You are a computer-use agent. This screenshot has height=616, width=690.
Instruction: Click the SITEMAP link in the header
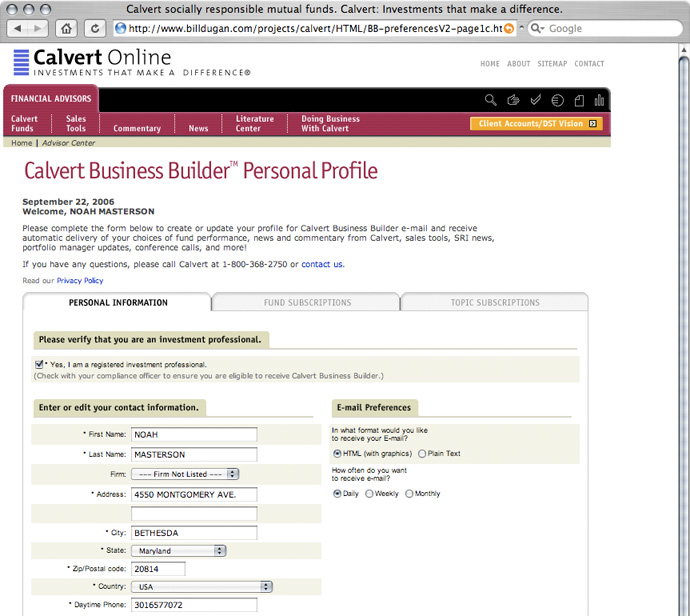[552, 64]
